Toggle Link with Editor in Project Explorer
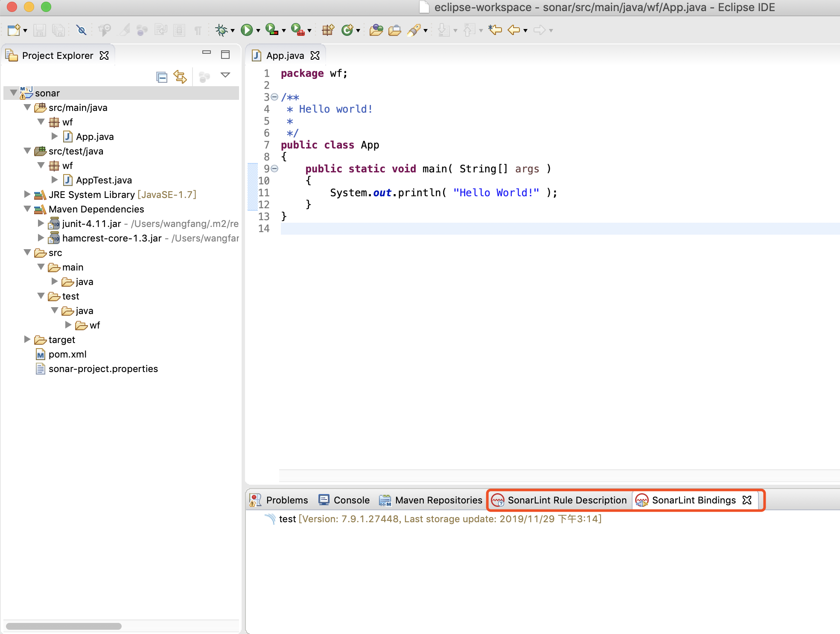This screenshot has height=634, width=840. click(180, 77)
